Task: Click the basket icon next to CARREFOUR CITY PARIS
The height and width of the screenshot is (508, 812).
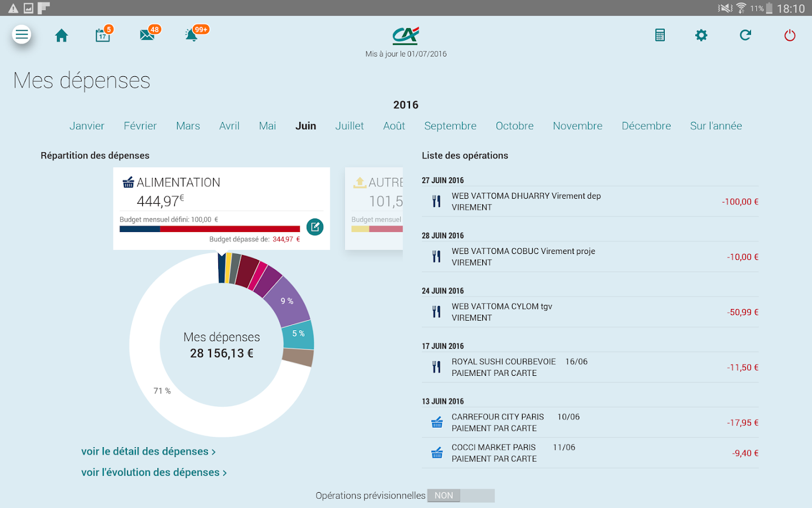Action: pyautogui.click(x=436, y=422)
